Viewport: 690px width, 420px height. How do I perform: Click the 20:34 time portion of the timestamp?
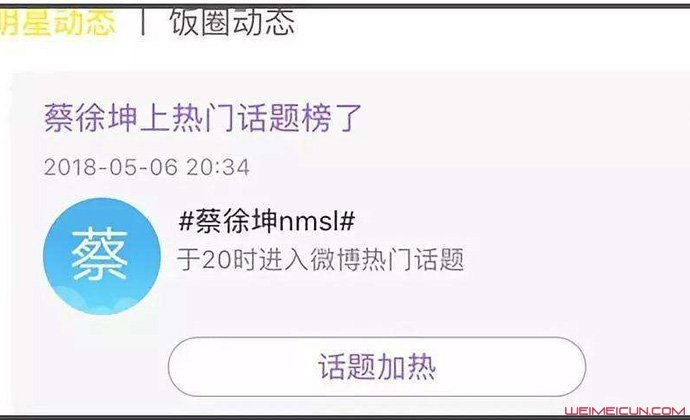pyautogui.click(x=218, y=167)
